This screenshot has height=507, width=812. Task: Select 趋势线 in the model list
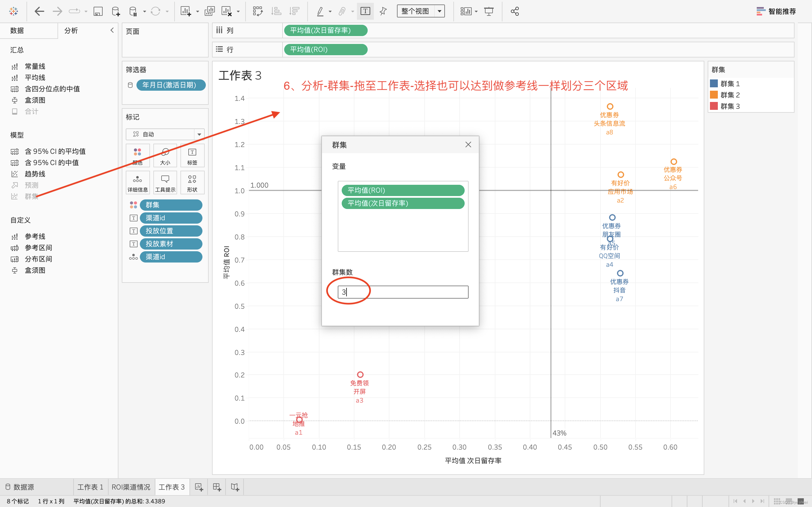click(x=35, y=174)
